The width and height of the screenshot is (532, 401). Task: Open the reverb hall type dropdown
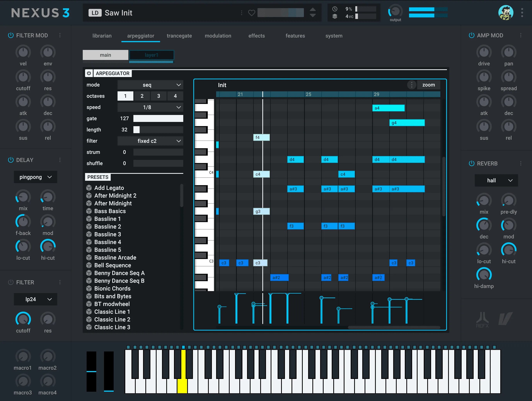click(x=496, y=180)
